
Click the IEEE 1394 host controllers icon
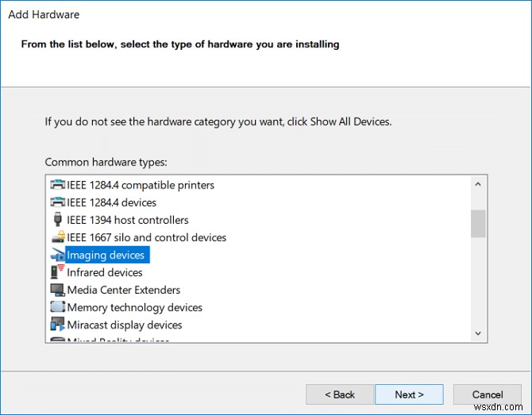pos(57,220)
